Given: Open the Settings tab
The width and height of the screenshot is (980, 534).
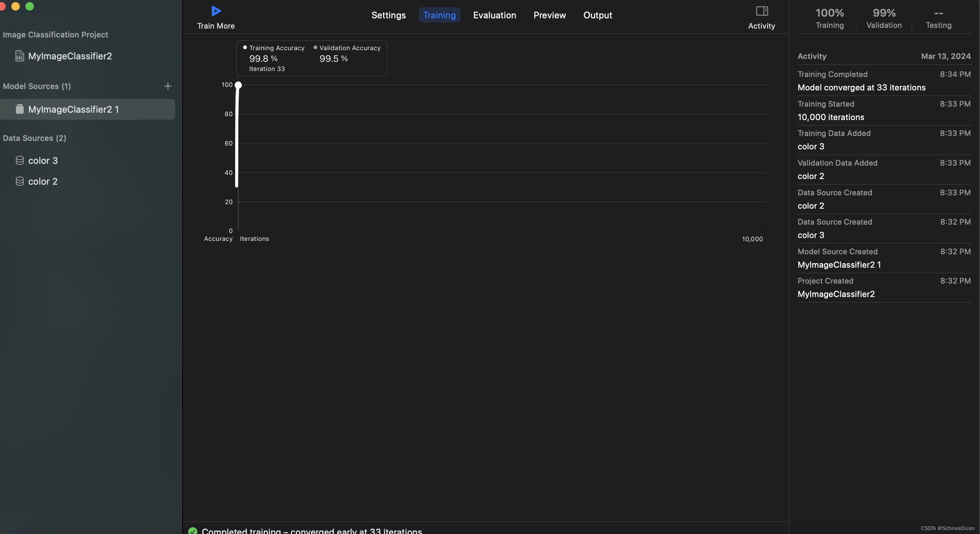Looking at the screenshot, I should [388, 15].
